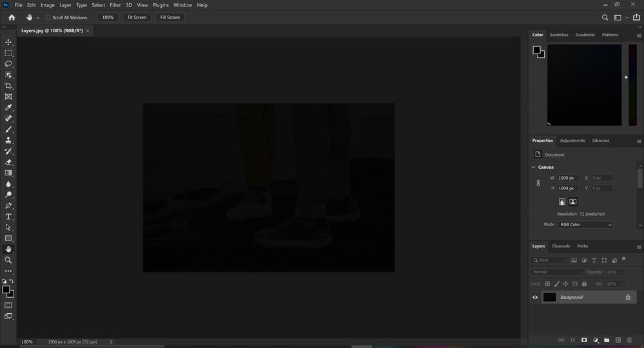Open the Mode RGB Color dropdown

(x=585, y=224)
